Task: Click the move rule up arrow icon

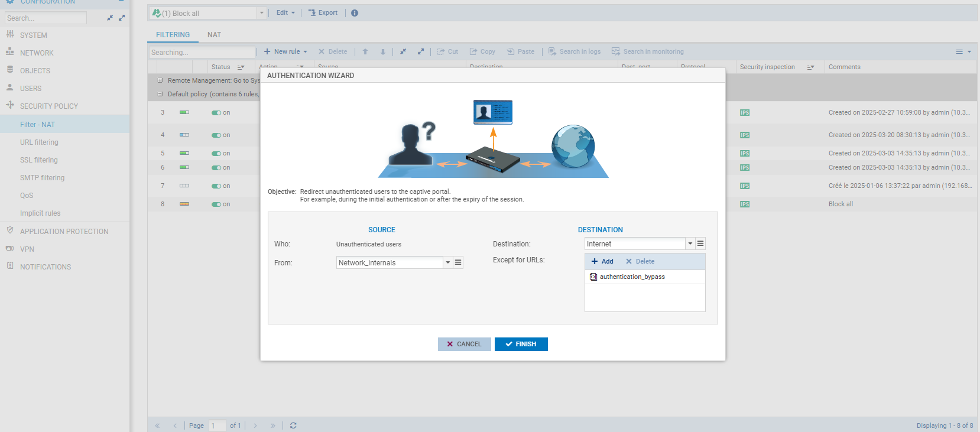Action: pyautogui.click(x=365, y=52)
